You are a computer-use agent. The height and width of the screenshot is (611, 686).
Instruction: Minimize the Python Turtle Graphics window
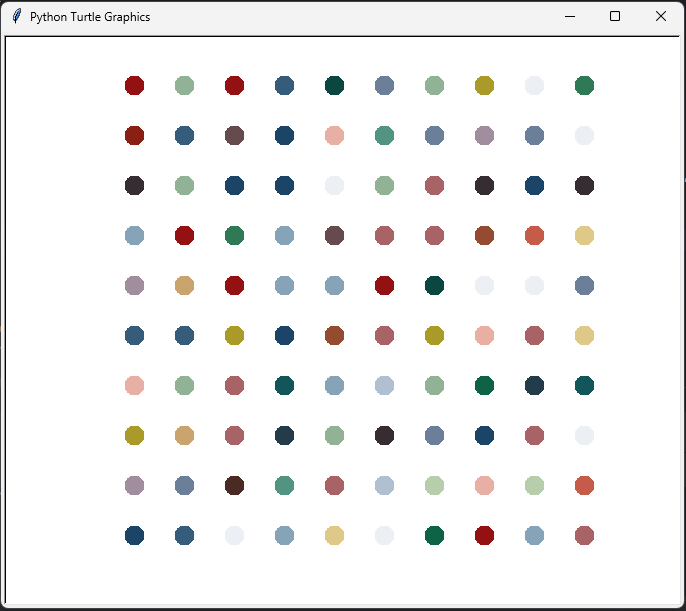[x=570, y=16]
